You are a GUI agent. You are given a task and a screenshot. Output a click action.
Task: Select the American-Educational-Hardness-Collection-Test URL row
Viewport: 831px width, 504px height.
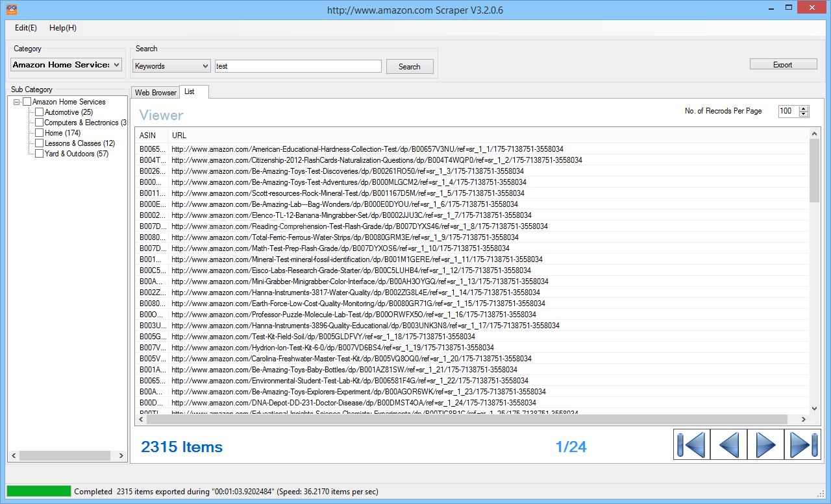tap(473, 149)
